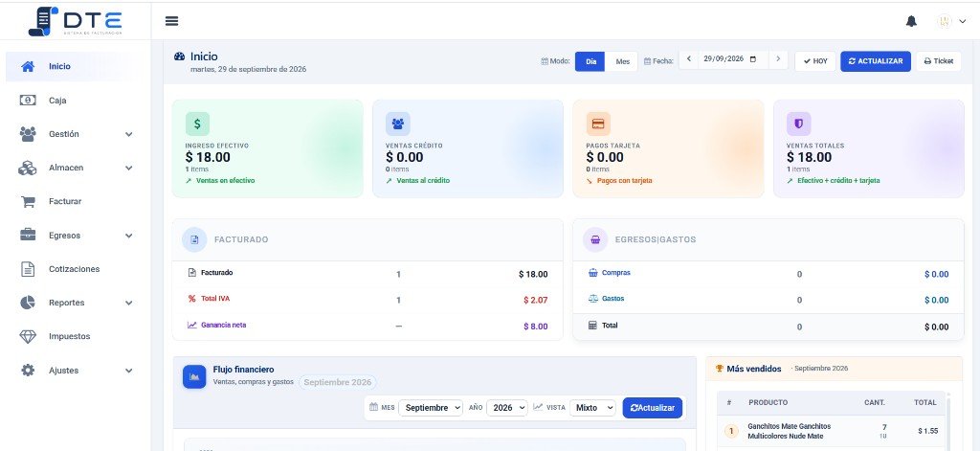
Task: Click the Facturar cart icon
Action: 28,202
